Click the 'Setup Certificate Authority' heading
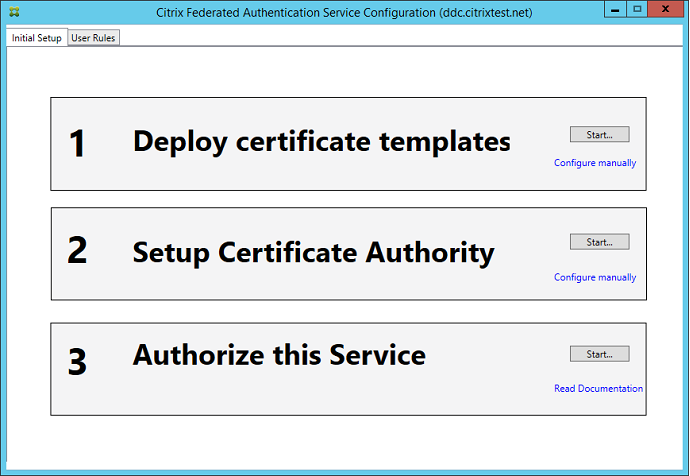690x476 pixels. (313, 253)
